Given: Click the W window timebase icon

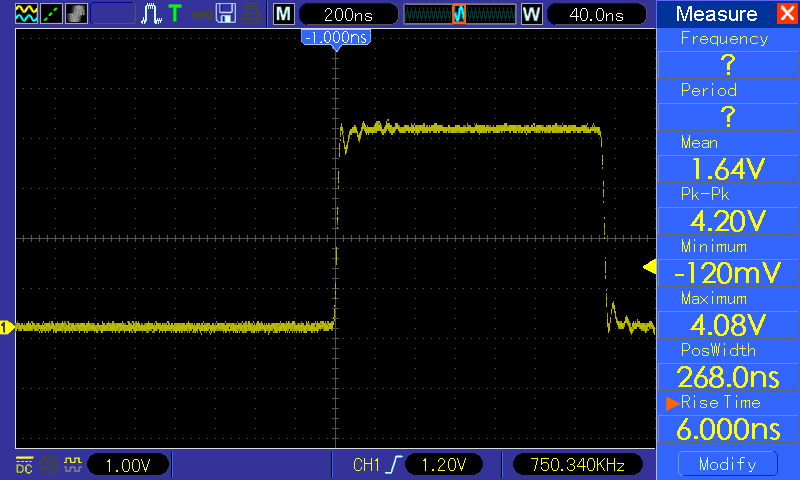Looking at the screenshot, I should pos(532,14).
